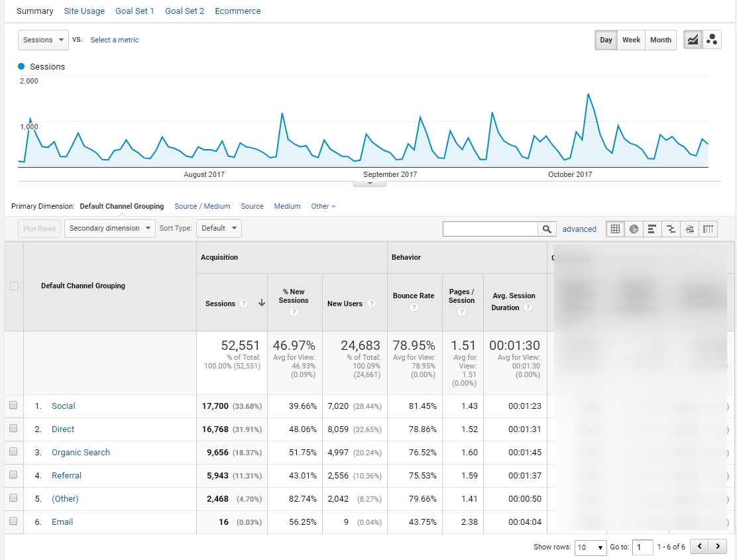Enable the Email row checkbox
Screen dimensions: 737x560
tap(14, 522)
